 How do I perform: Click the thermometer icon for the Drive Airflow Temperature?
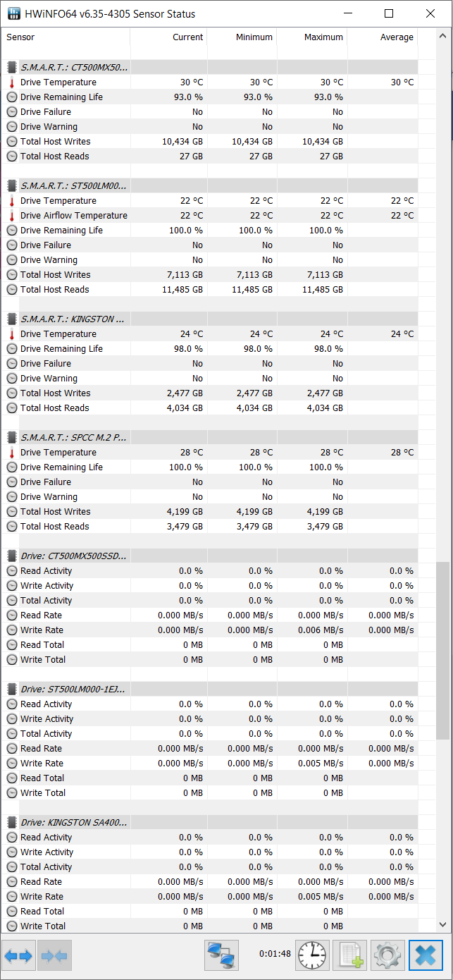coord(12,216)
